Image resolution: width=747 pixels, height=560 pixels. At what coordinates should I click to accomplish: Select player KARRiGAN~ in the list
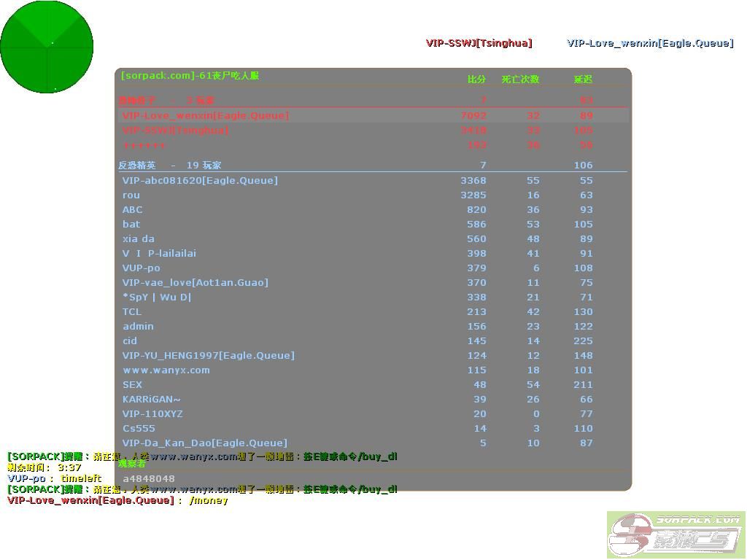[x=152, y=400]
